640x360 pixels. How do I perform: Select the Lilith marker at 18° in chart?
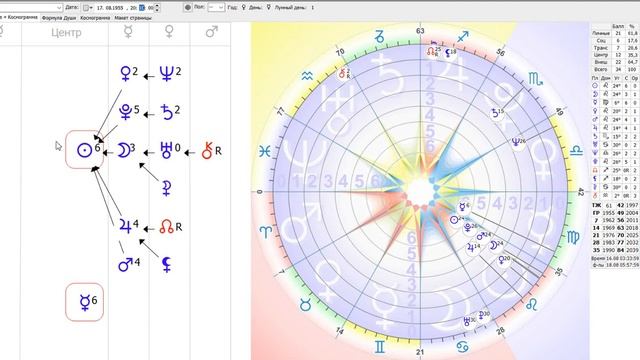tap(450, 53)
